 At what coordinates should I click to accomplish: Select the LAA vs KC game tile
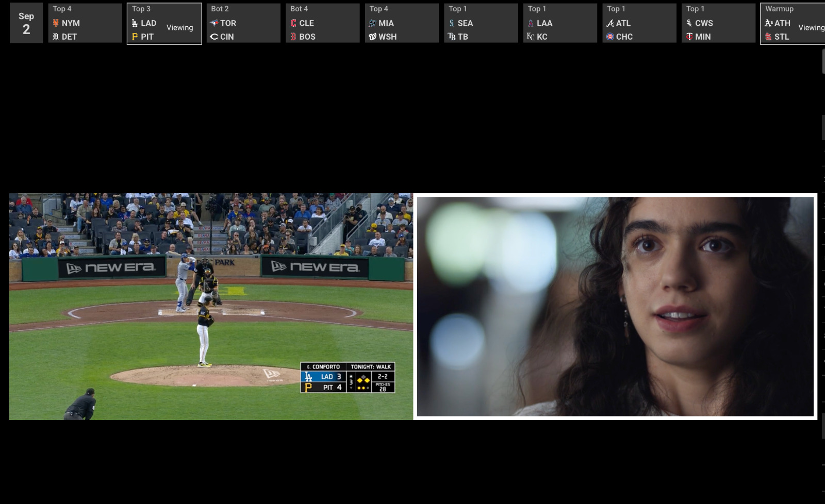[x=560, y=23]
